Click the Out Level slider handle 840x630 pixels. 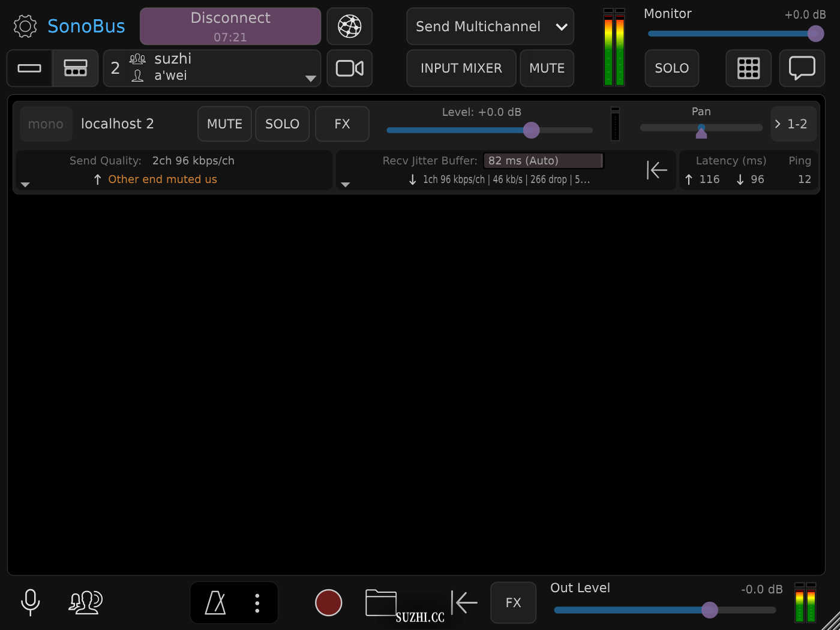click(x=709, y=610)
